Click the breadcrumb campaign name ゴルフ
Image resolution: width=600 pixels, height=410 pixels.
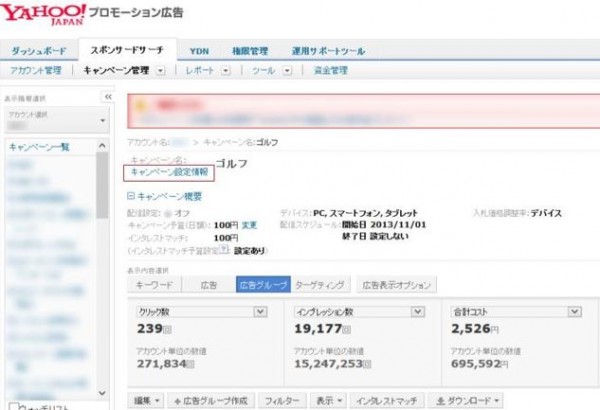point(267,142)
